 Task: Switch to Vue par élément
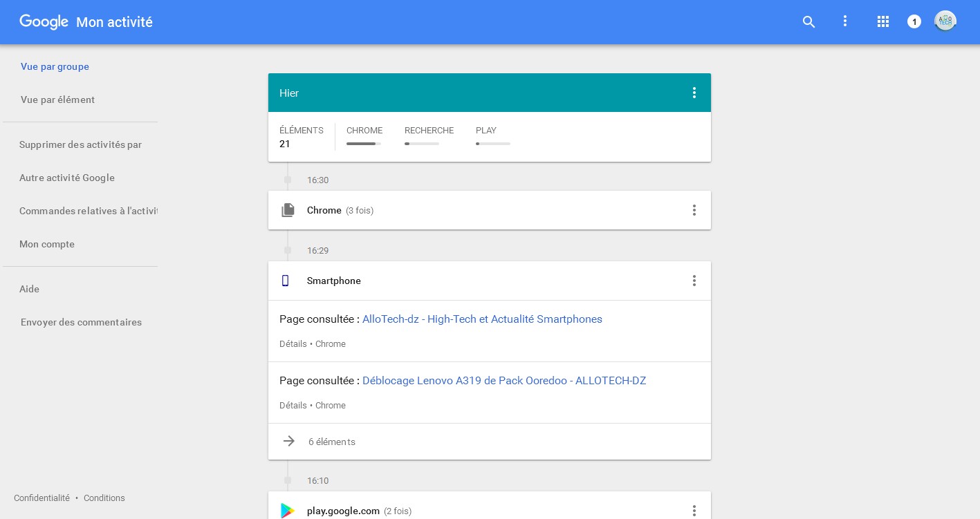point(57,100)
